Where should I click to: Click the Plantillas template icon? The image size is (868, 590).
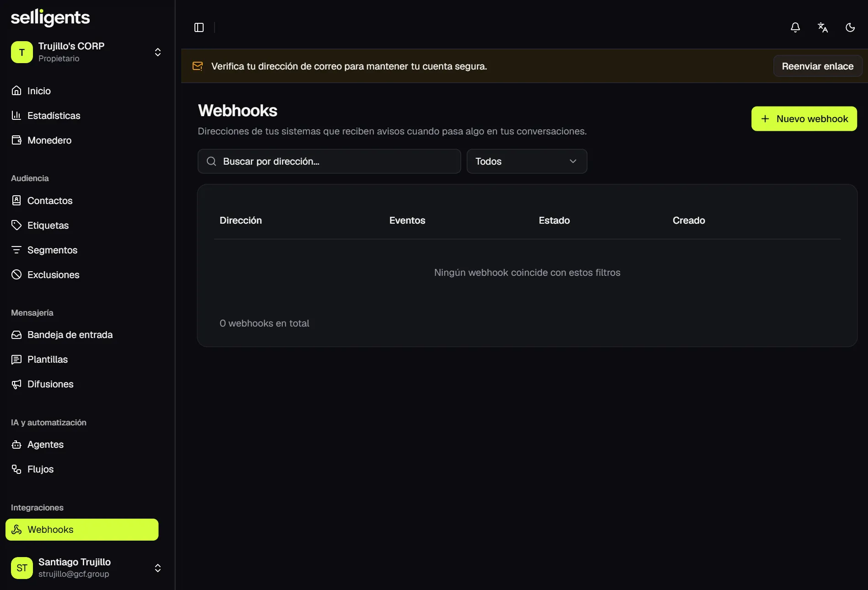pos(16,359)
